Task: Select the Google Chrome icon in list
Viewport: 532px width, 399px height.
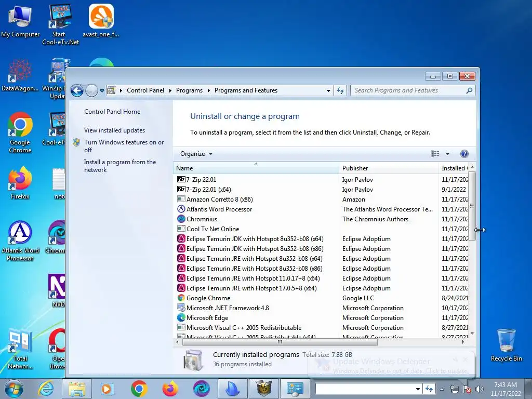Action: coord(181,298)
